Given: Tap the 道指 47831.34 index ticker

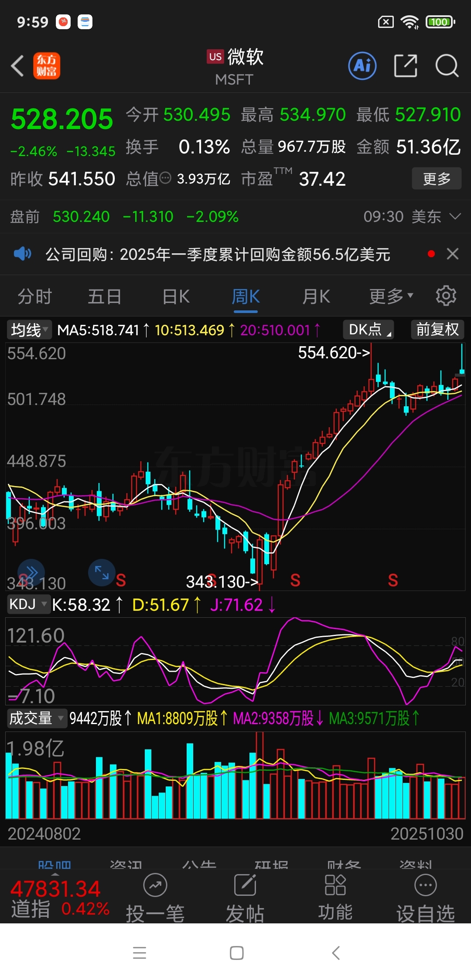Looking at the screenshot, I should pos(60,899).
